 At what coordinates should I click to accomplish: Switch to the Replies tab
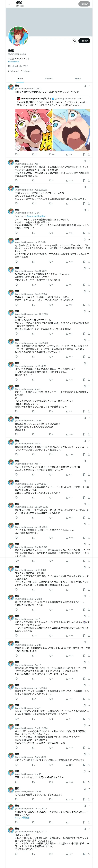(x=49, y=79)
